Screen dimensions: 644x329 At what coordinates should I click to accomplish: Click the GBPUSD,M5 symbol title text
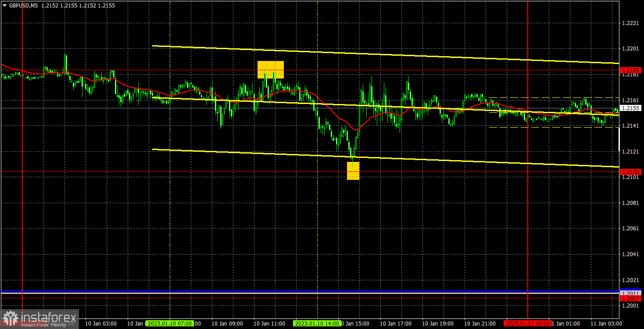click(24, 7)
